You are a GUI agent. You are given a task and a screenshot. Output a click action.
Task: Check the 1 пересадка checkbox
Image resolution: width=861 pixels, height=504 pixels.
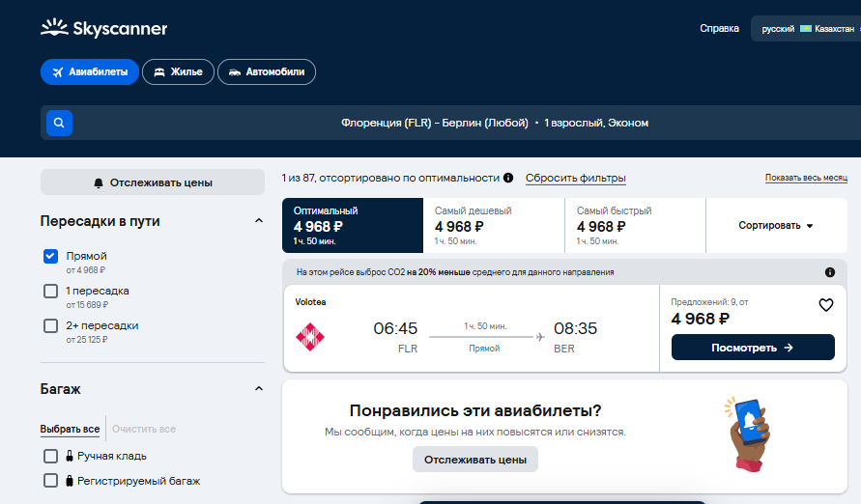click(x=50, y=292)
